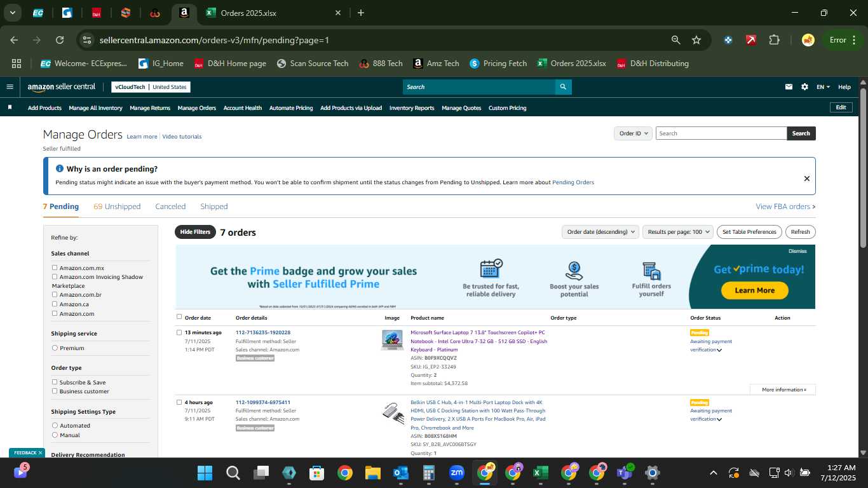The image size is (868, 488).
Task: Close the Orders 2025.xlsx tab
Action: click(x=338, y=13)
